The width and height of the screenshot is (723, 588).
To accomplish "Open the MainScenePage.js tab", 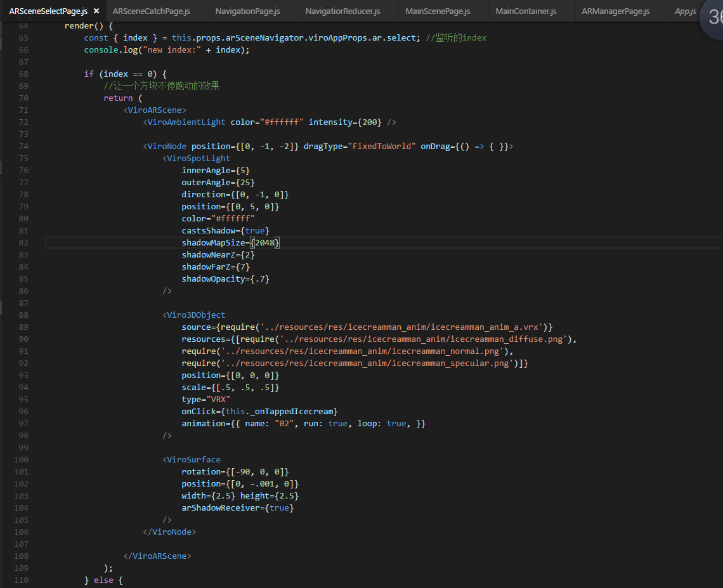I will pyautogui.click(x=438, y=10).
